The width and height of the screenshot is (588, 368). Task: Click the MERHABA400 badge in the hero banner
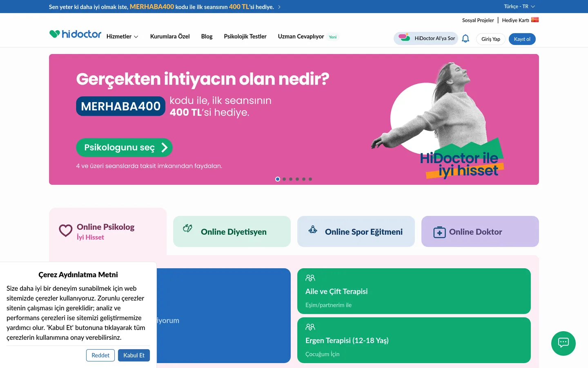121,106
